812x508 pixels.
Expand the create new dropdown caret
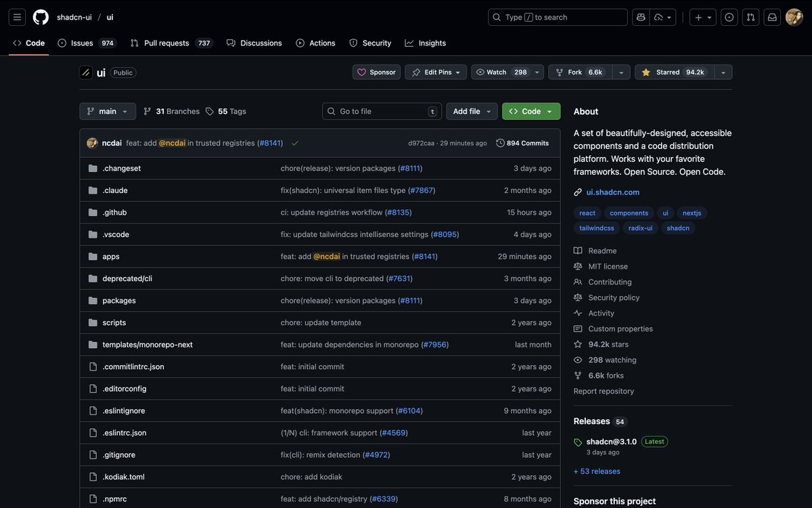coord(710,18)
